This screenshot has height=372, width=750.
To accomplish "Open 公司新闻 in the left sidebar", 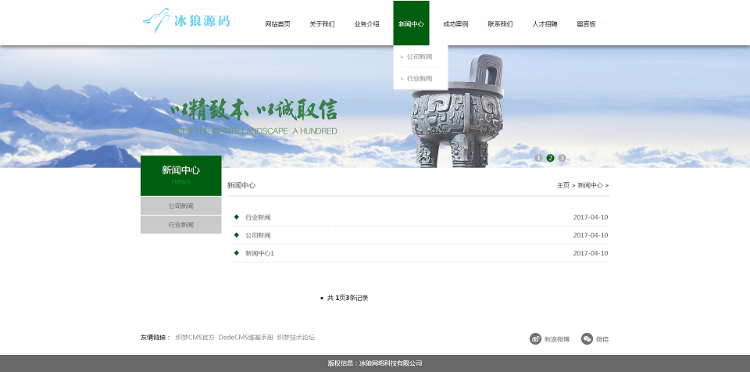I will pyautogui.click(x=181, y=206).
